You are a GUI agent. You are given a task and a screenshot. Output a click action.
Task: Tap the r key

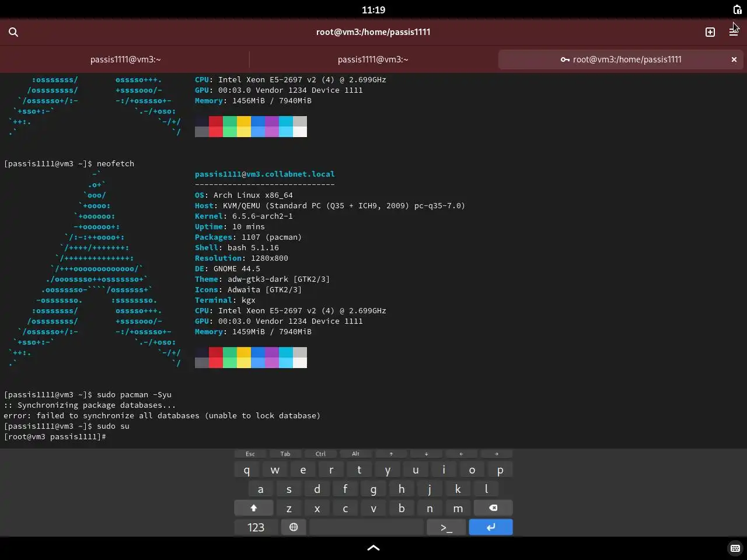coord(331,470)
